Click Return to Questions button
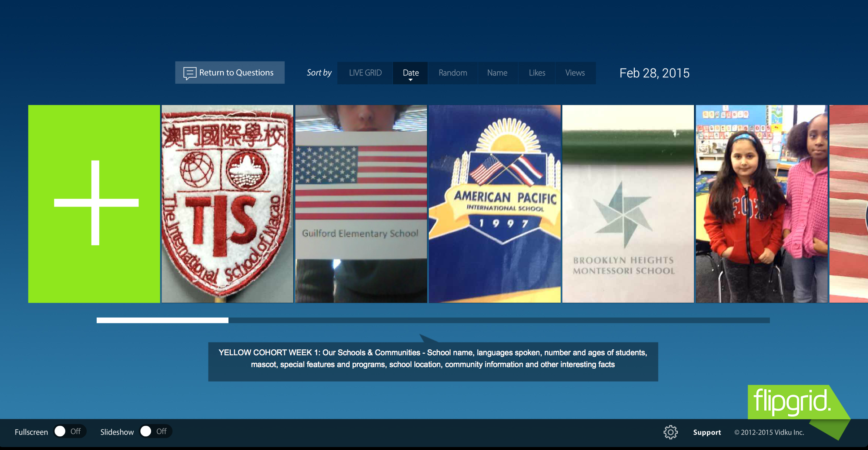868x450 pixels. 230,73
